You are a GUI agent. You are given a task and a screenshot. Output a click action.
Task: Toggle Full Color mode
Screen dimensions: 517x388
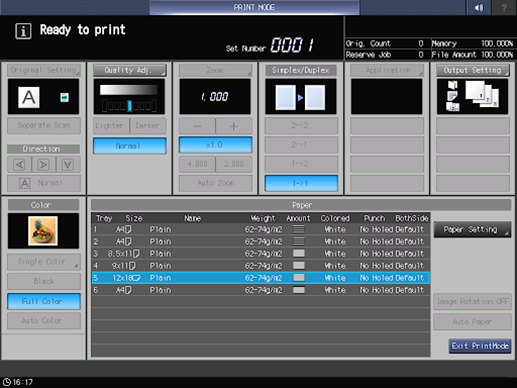[x=44, y=301]
